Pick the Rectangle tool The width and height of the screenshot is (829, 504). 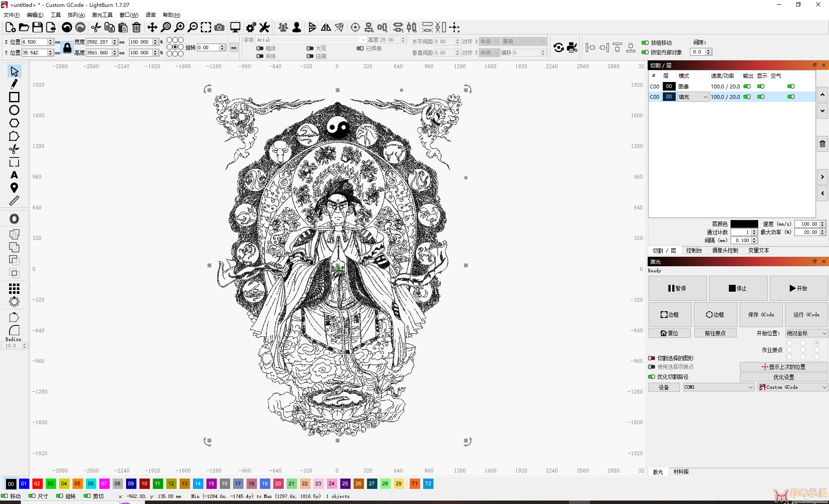coord(14,97)
